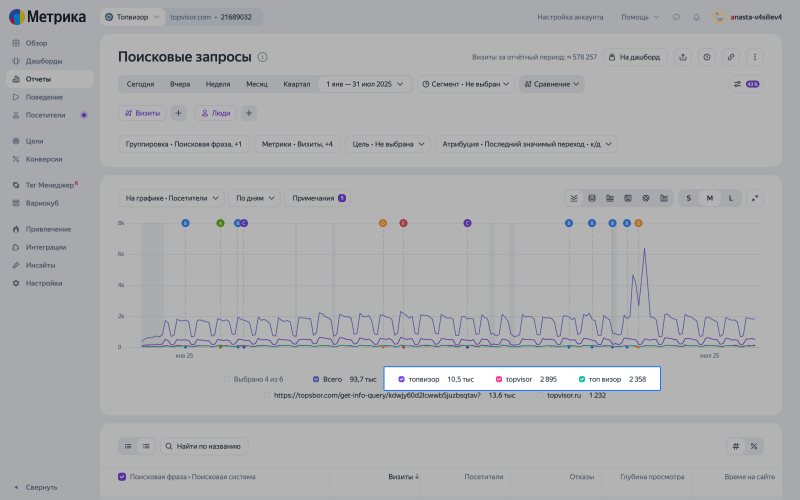Toggle the топвизор legend checkbox

(402, 379)
